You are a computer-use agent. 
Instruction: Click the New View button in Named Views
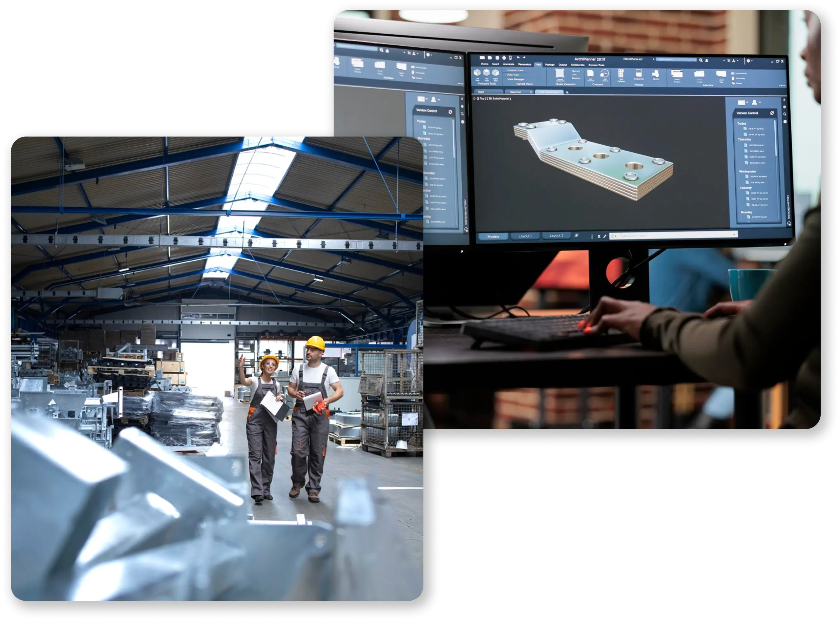513,75
